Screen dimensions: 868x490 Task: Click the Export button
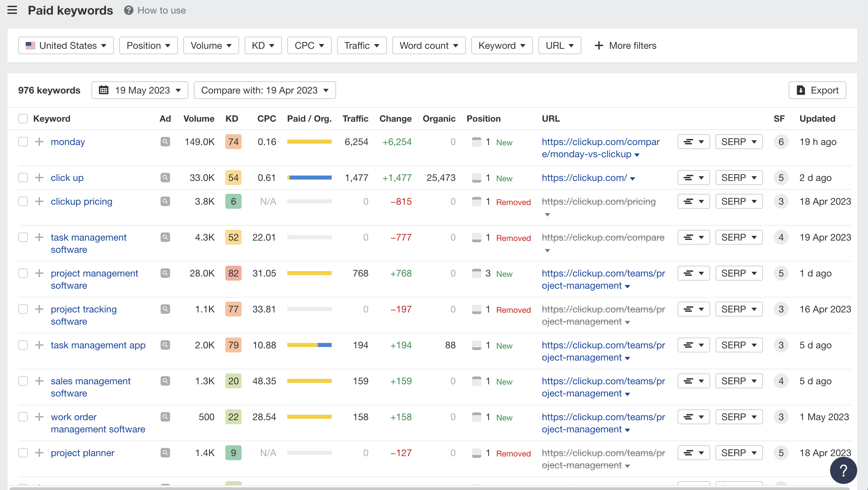click(x=817, y=90)
